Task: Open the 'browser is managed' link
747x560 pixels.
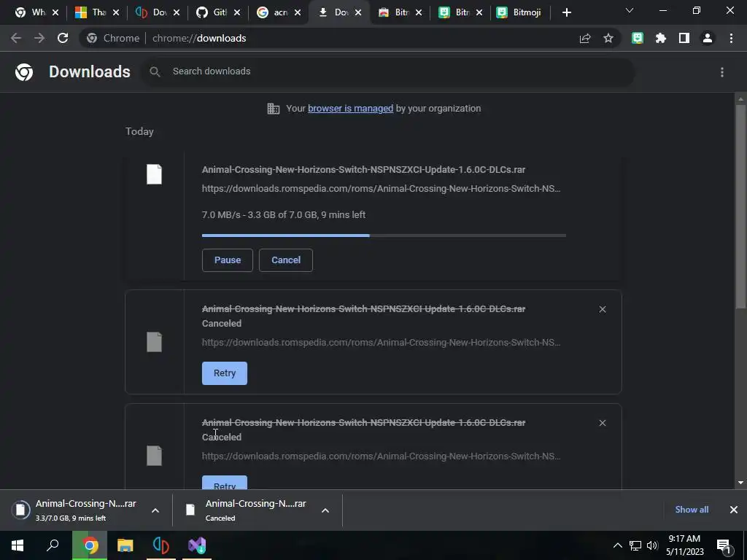Action: pos(351,109)
